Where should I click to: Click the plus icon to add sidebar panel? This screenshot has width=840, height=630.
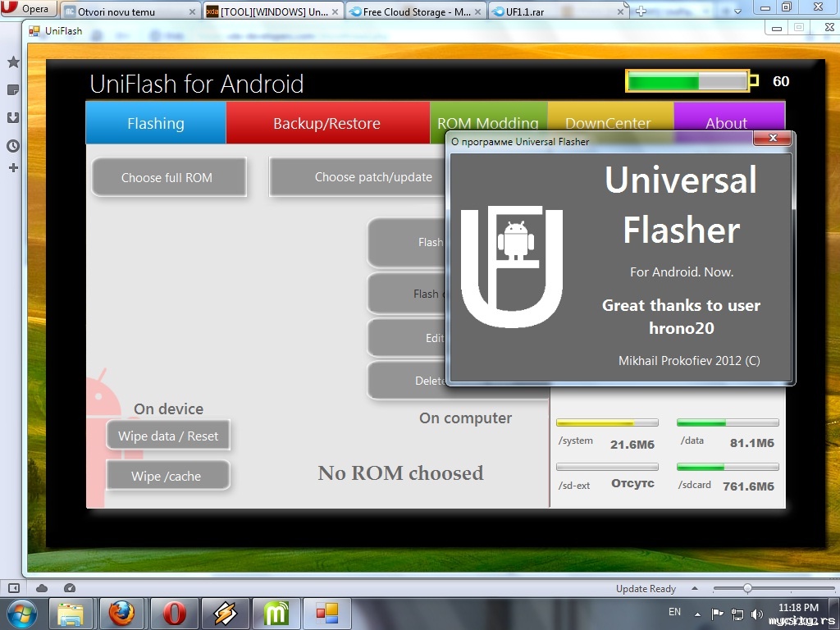[x=13, y=168]
